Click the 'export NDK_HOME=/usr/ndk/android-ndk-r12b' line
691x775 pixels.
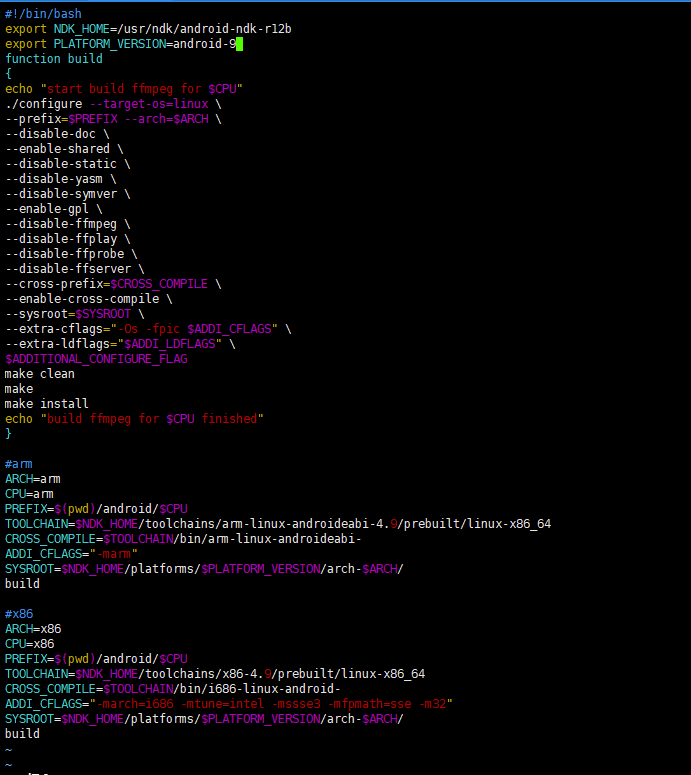point(148,29)
